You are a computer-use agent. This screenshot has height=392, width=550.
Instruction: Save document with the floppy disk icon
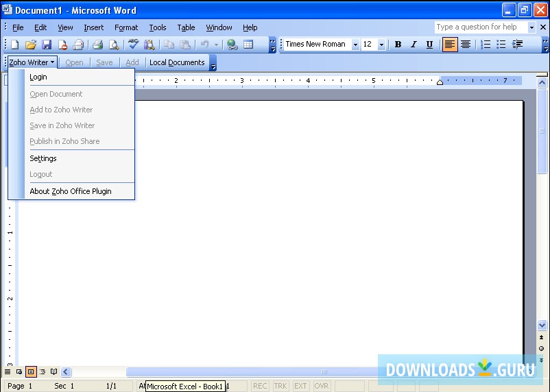click(47, 45)
